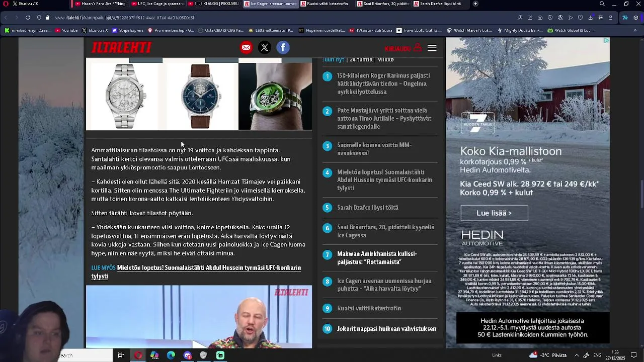Switch to the Etusivu / X tab
Image resolution: width=644 pixels, height=362 pixels.
pos(35,4)
